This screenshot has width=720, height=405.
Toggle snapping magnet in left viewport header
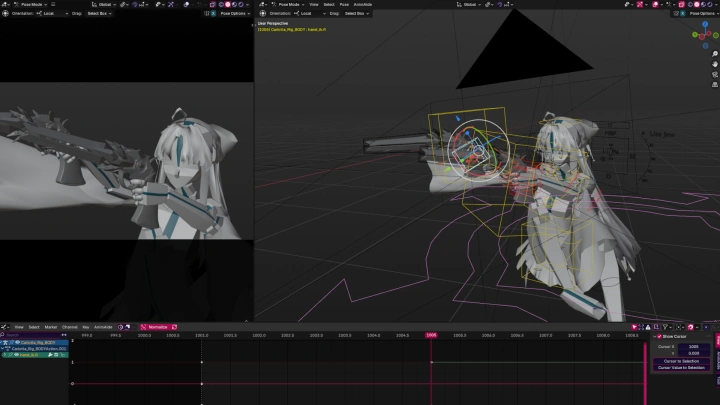click(x=135, y=5)
